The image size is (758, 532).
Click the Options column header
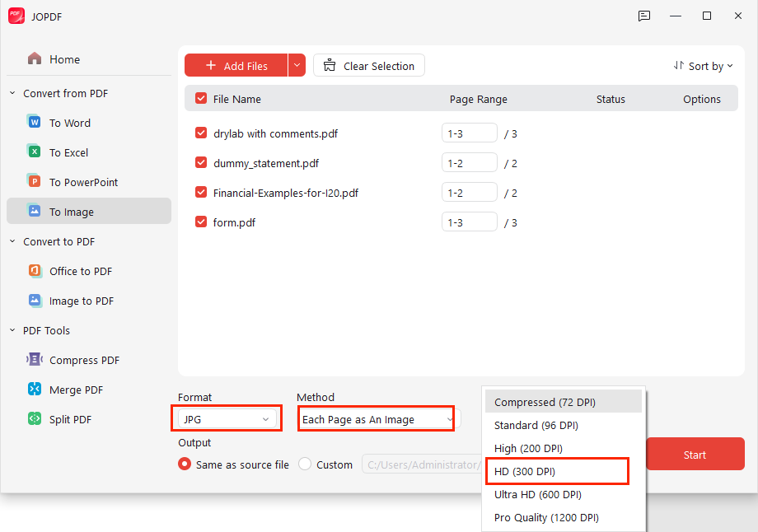pos(701,99)
